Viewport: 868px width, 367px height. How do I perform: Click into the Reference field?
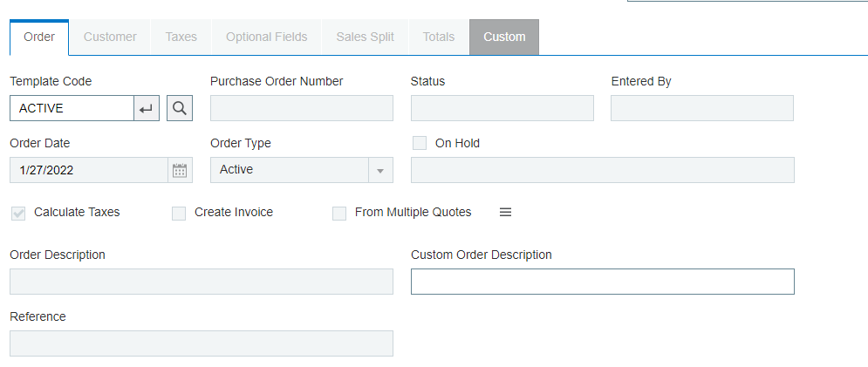(x=202, y=343)
